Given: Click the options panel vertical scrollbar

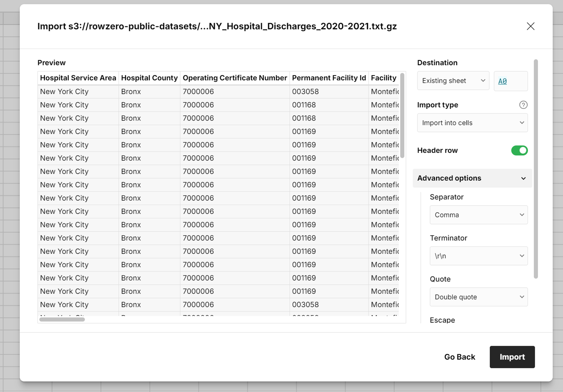Looking at the screenshot, I should (x=536, y=169).
